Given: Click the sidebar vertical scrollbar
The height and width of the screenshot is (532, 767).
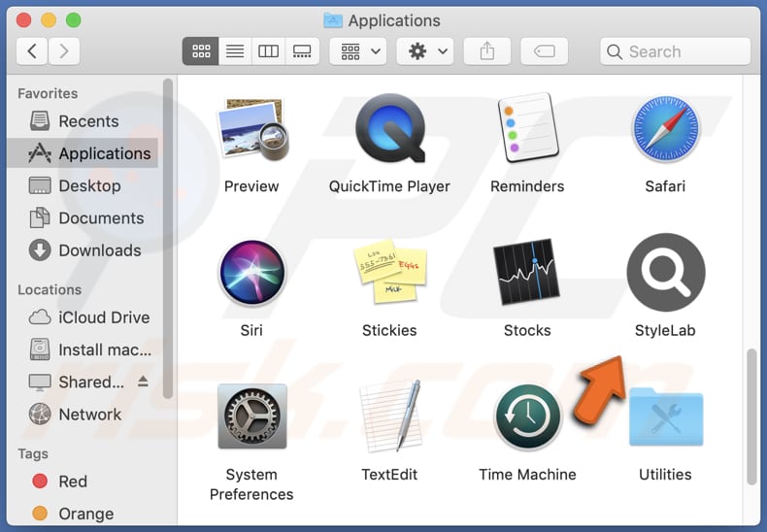Looking at the screenshot, I should point(168,239).
